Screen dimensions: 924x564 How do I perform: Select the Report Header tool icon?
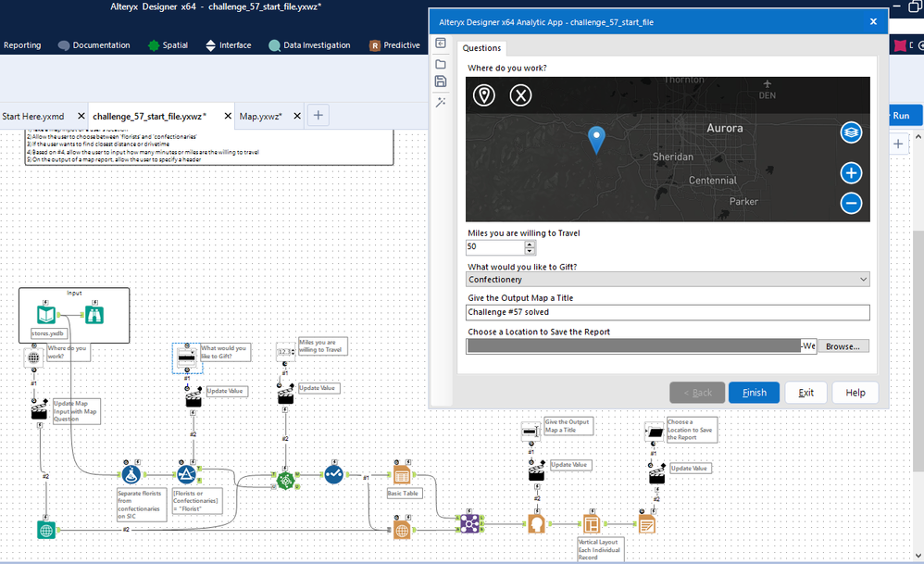tap(536, 523)
